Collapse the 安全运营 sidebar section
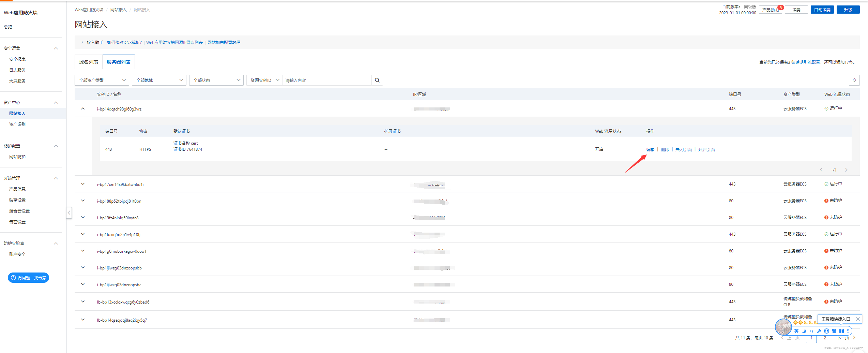The width and height of the screenshot is (868, 353). (x=56, y=48)
